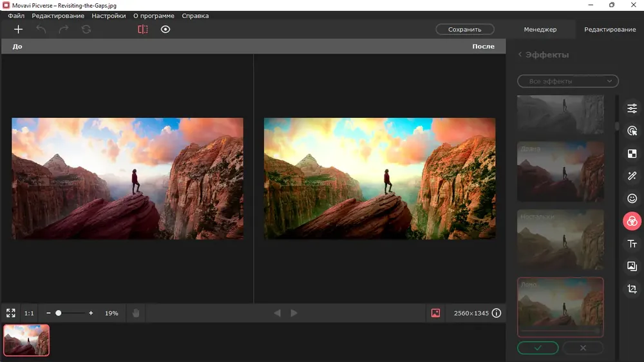Viewport: 644px width, 362px height.
Task: Expand the Все эффекты dropdown
Action: pos(567,81)
